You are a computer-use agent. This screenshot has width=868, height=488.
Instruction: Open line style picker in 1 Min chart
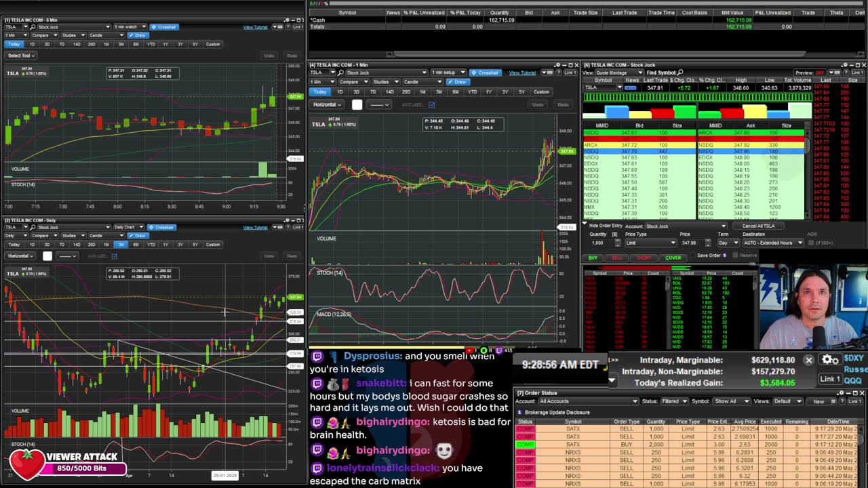click(379, 104)
